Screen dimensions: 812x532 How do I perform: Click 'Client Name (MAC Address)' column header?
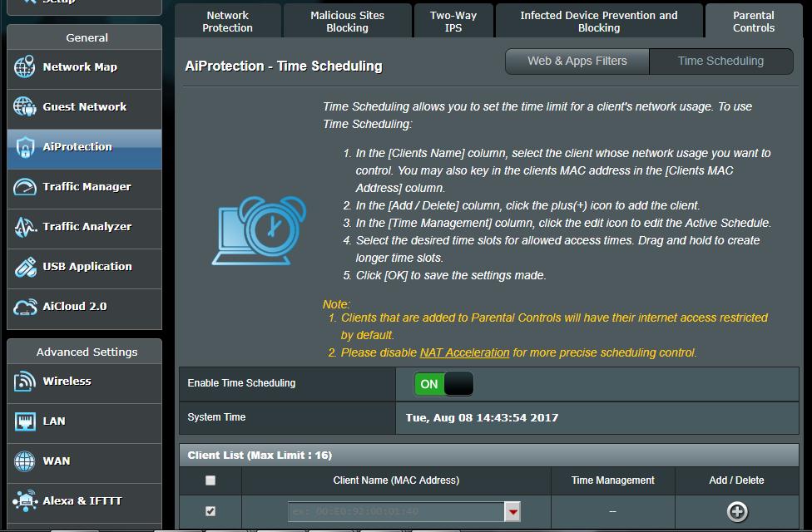[396, 480]
